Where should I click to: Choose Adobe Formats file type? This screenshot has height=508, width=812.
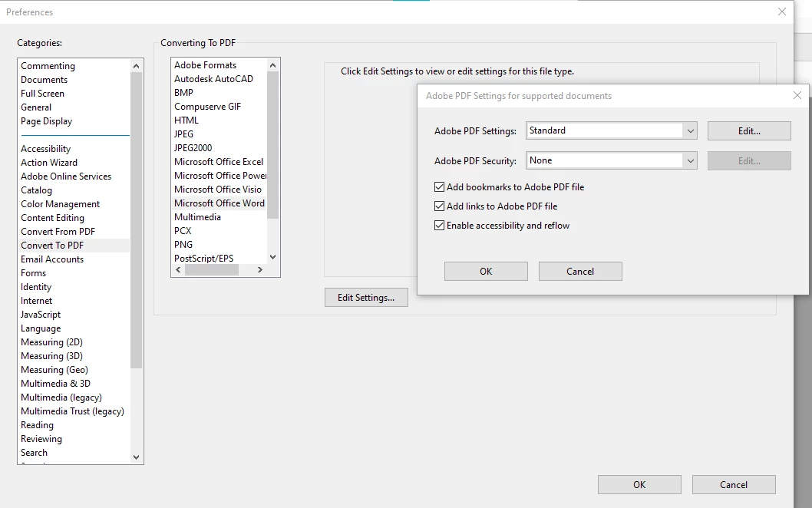[205, 65]
